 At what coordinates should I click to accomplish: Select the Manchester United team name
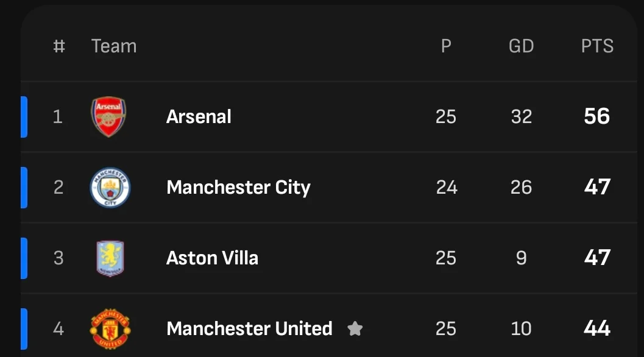click(249, 328)
